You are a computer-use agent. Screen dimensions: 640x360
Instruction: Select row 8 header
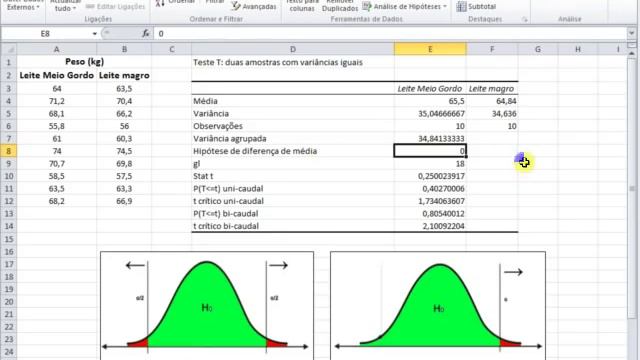(x=9, y=151)
